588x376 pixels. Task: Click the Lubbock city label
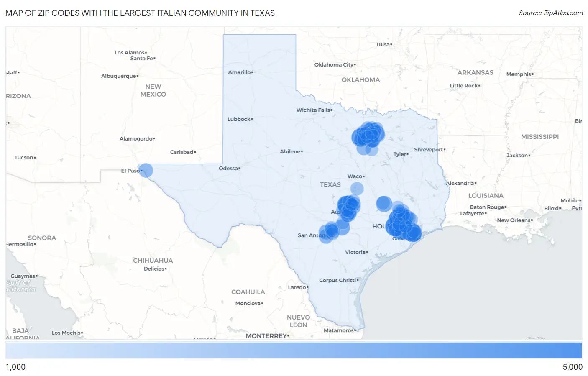(239, 119)
